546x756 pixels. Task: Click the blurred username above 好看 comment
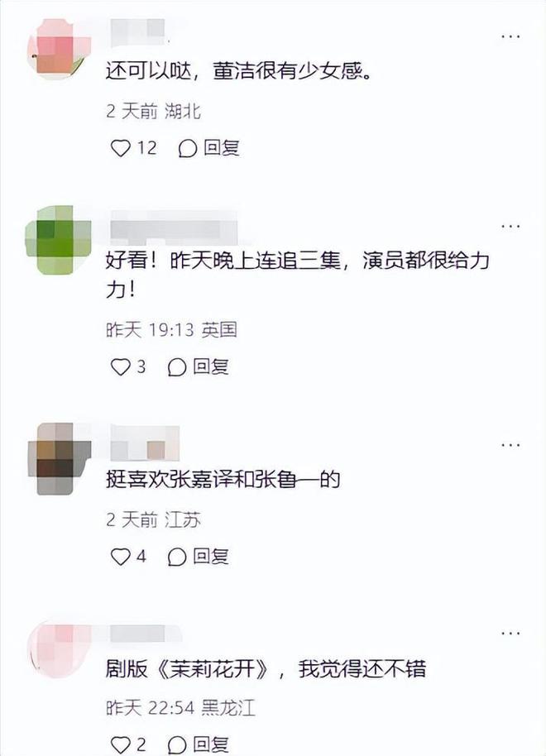174,226
